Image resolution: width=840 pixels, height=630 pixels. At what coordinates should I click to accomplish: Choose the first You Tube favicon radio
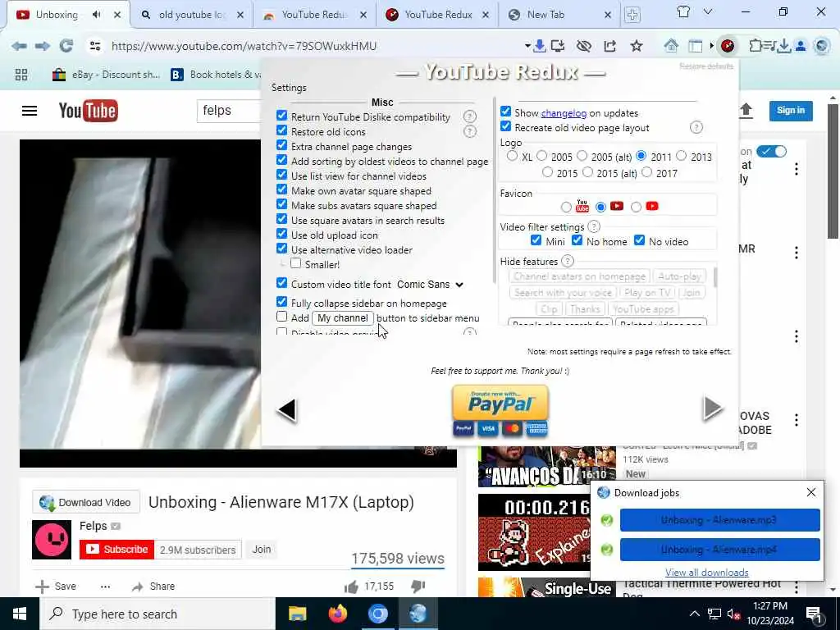[x=566, y=207]
